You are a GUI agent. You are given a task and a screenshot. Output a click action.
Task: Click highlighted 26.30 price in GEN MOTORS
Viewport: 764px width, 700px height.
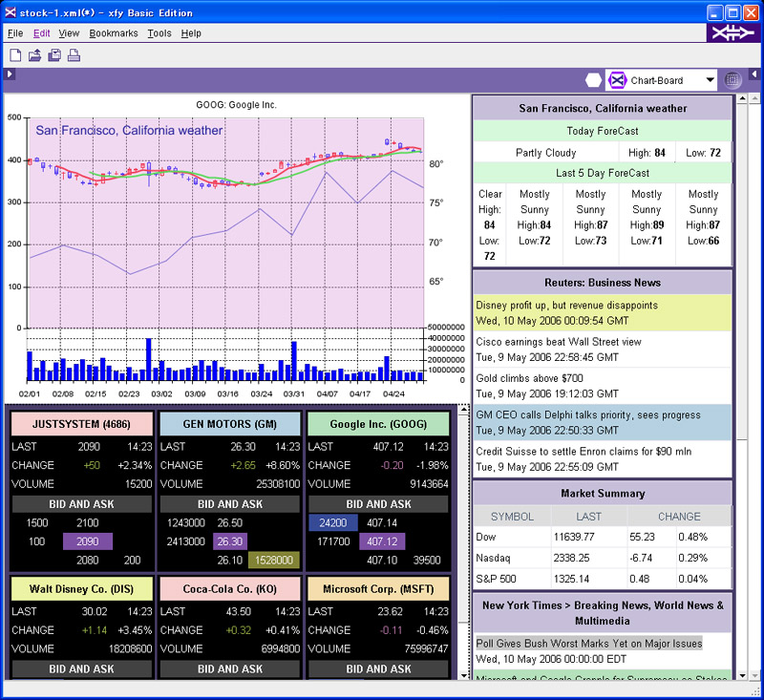point(230,541)
